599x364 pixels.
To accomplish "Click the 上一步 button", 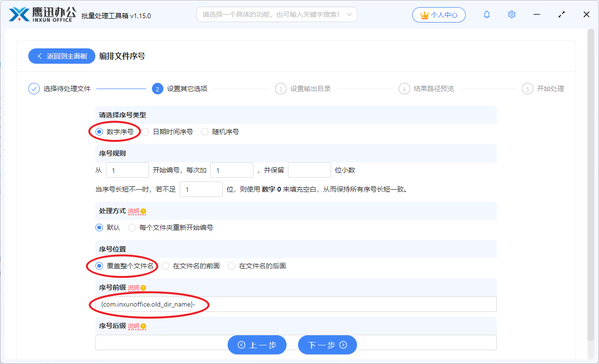I will (x=257, y=344).
